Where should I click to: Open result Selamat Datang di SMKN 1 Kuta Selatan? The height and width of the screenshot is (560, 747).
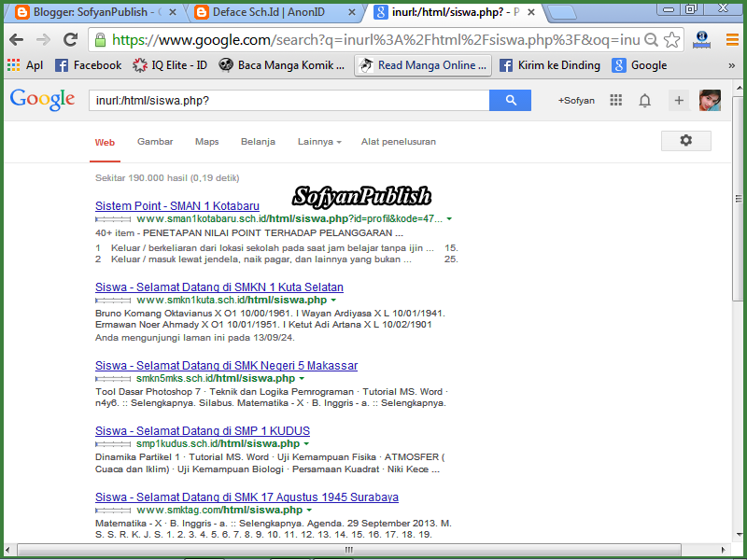pos(219,287)
